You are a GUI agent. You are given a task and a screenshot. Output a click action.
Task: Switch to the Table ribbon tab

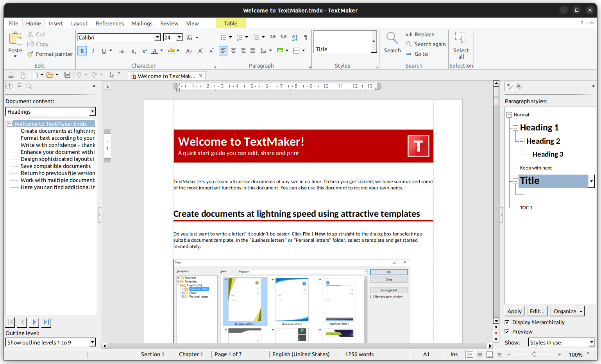click(x=231, y=23)
